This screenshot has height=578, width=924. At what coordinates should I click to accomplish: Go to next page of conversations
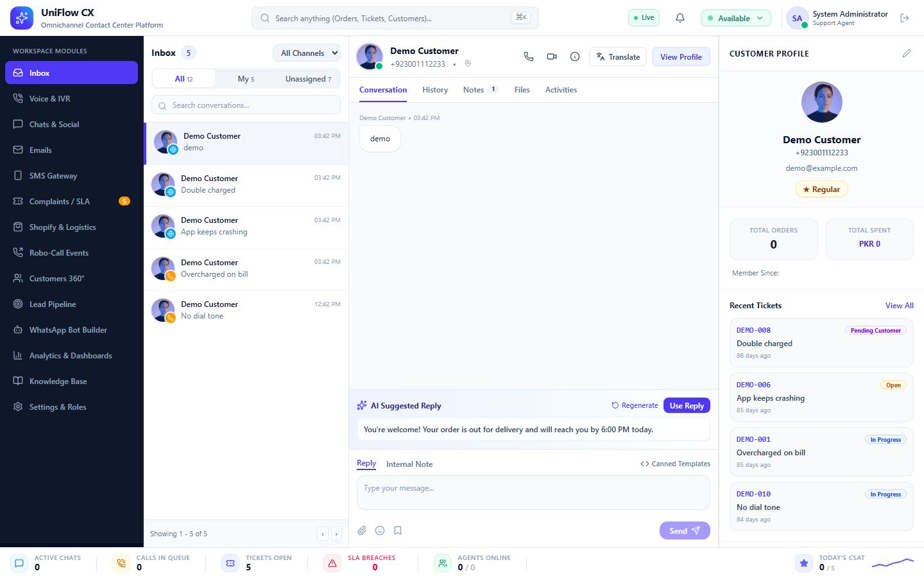(x=336, y=534)
